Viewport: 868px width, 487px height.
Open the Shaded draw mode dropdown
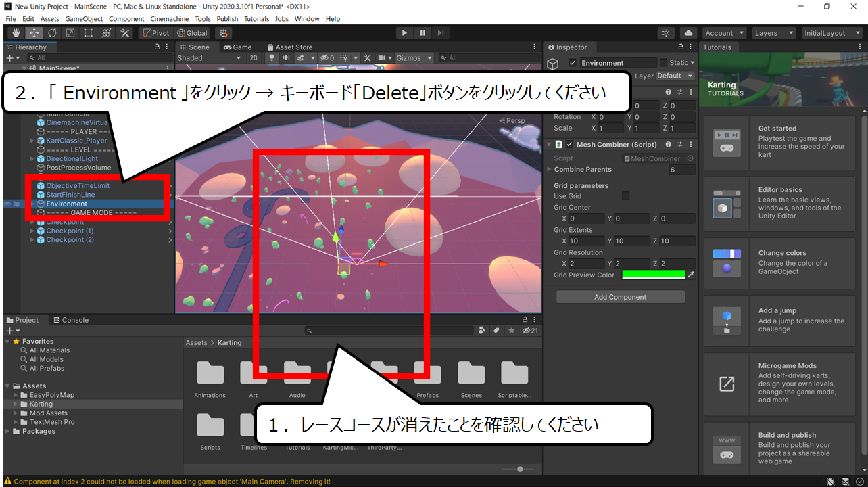coord(210,58)
